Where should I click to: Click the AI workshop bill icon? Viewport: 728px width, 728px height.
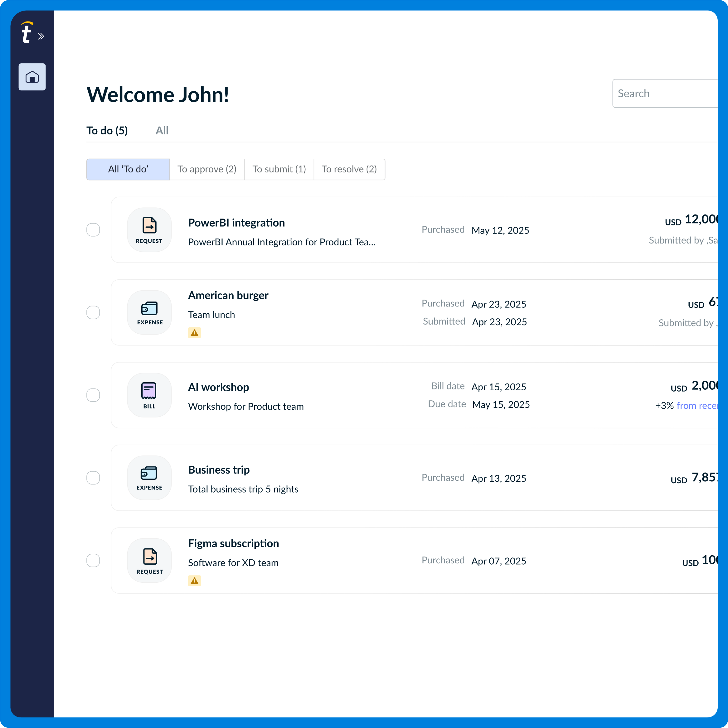pos(149,395)
